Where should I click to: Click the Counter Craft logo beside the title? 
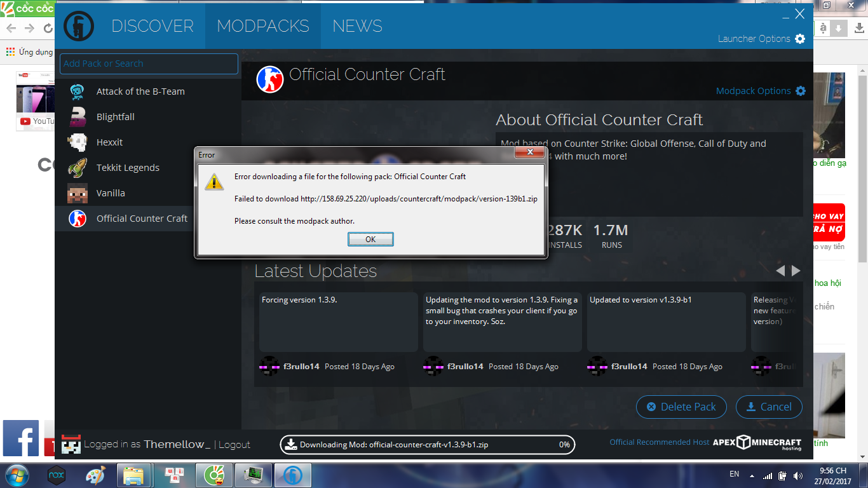coord(270,79)
